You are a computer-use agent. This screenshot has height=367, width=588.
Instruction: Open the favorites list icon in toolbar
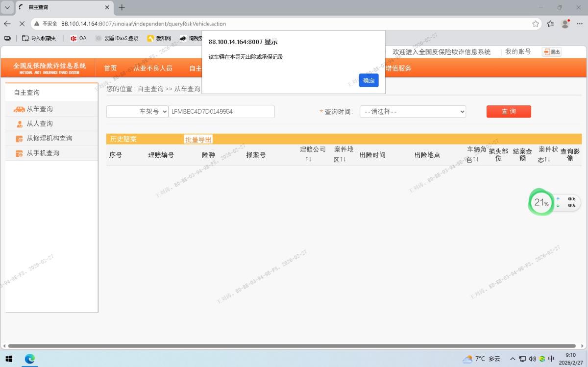tap(550, 24)
